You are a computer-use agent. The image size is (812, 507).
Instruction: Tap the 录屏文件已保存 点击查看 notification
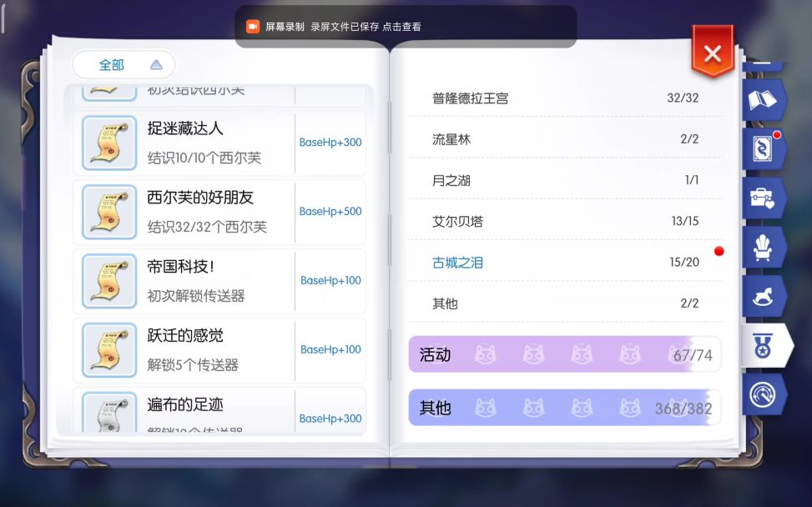[x=366, y=27]
